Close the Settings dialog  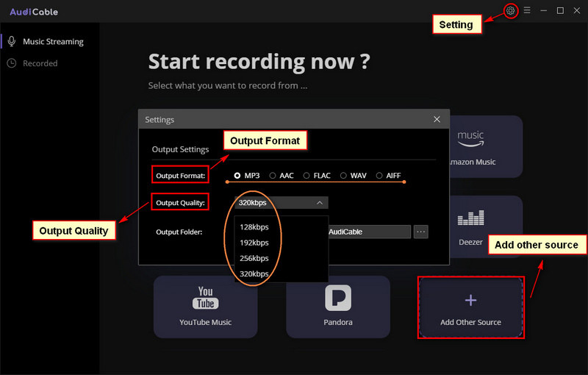[437, 119]
